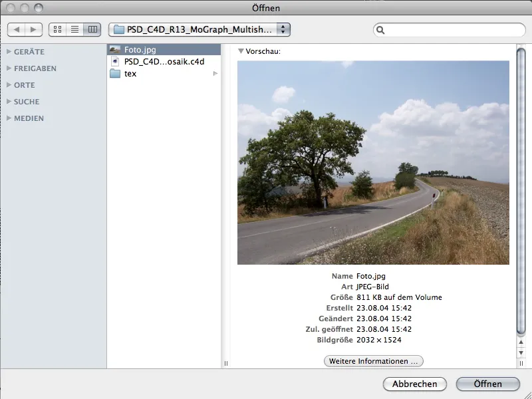
Task: Click the Foto.jpg thumbnail icon in the list
Action: click(x=115, y=49)
